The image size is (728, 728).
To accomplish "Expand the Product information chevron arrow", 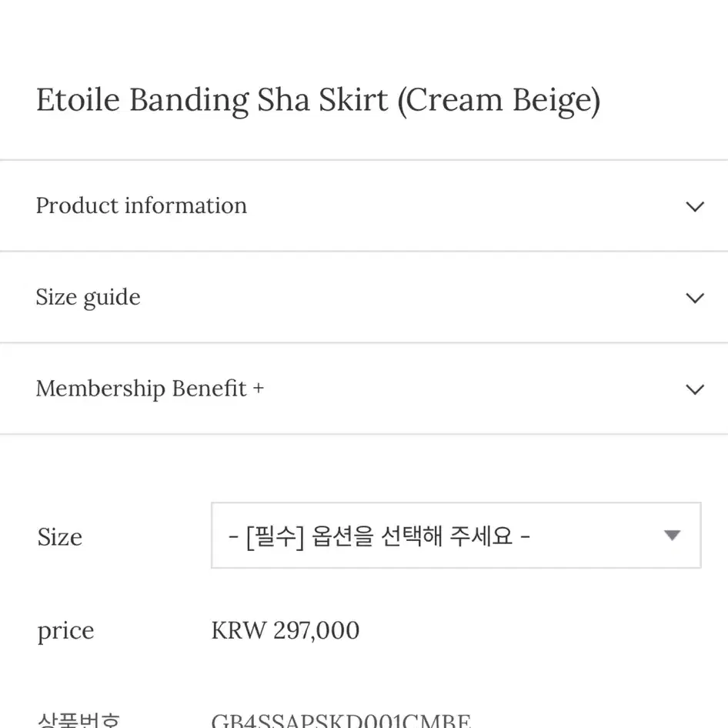I will tap(695, 206).
